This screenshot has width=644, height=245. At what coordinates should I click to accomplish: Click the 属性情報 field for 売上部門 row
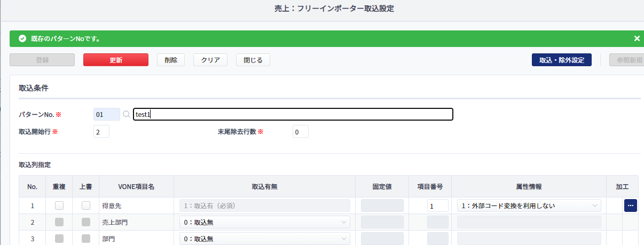pyautogui.click(x=529, y=222)
